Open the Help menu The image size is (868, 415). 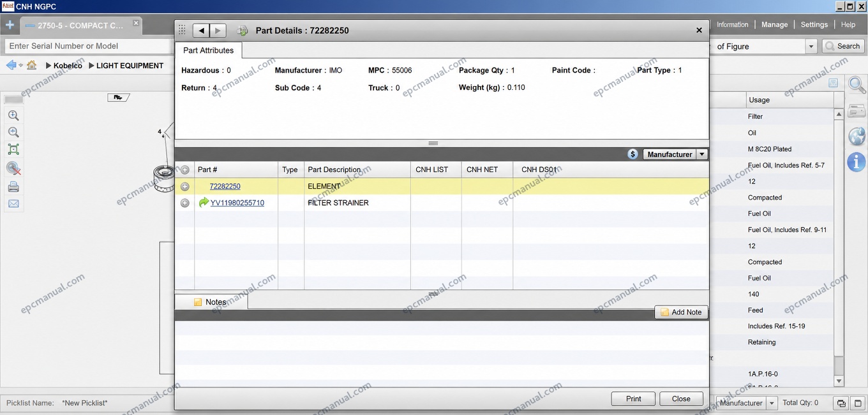[848, 25]
